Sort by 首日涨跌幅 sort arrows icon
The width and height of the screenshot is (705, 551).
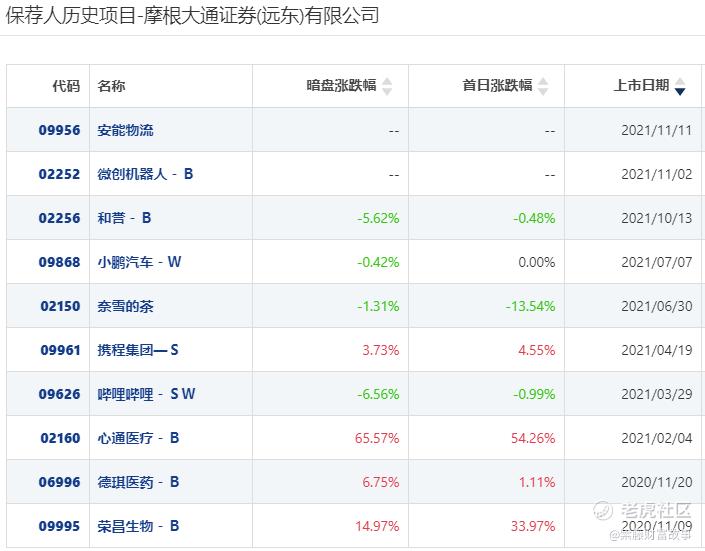544,87
